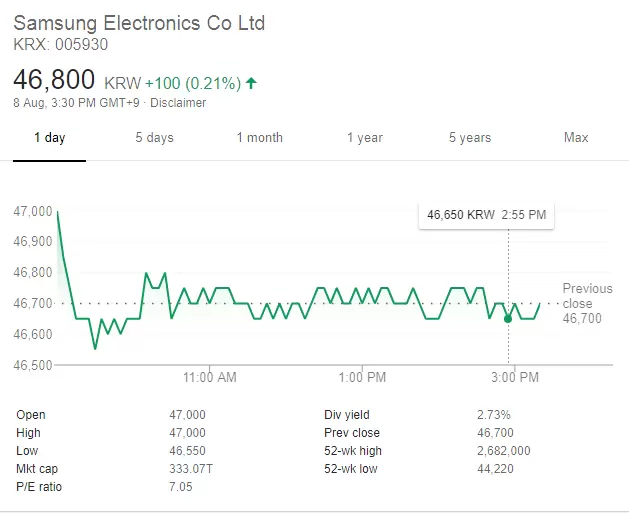
Task: Click the 1 day tab
Action: click(x=49, y=138)
